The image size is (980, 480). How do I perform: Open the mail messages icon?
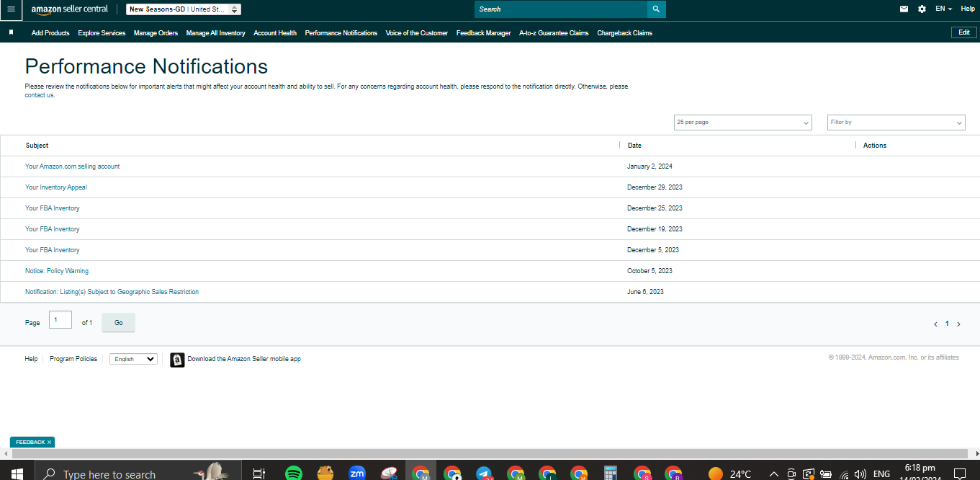[x=904, y=9]
